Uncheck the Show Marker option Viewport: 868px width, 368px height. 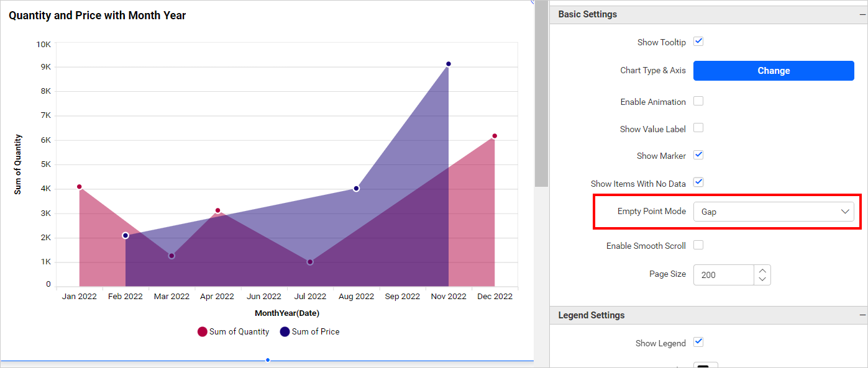[698, 155]
